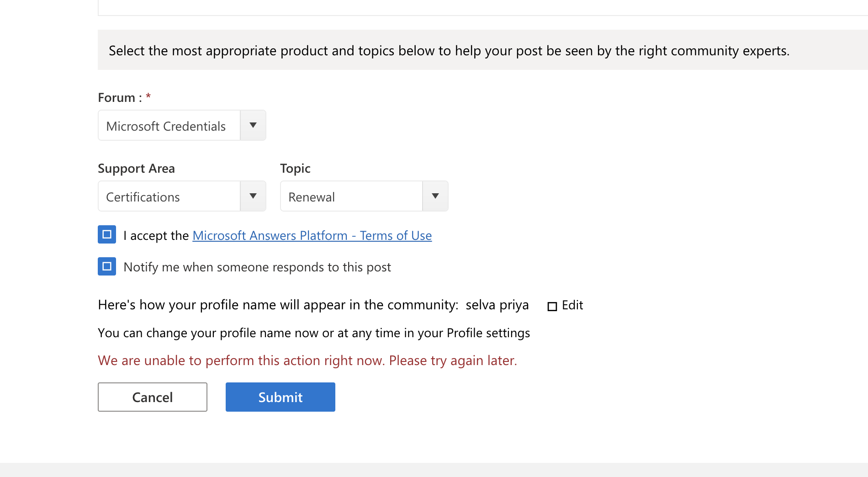Click the 'Support Area' field label

(136, 169)
